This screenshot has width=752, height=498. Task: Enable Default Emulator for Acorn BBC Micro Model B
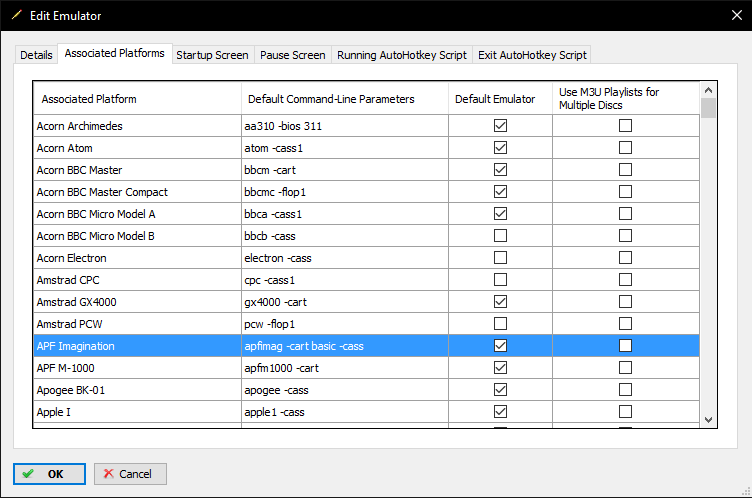(x=500, y=236)
